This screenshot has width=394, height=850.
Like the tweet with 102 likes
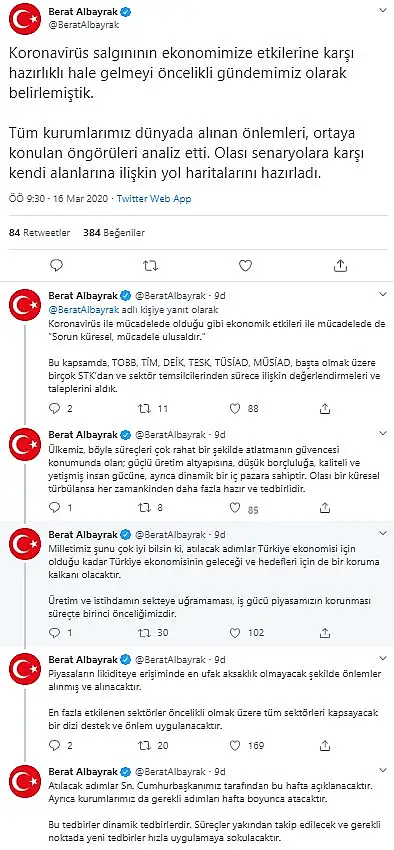235,633
